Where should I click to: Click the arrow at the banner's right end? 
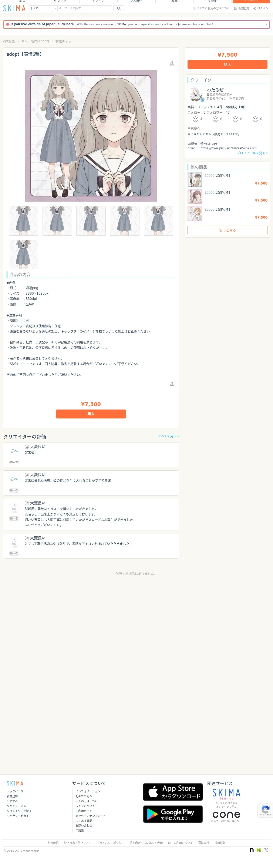pyautogui.click(x=266, y=24)
